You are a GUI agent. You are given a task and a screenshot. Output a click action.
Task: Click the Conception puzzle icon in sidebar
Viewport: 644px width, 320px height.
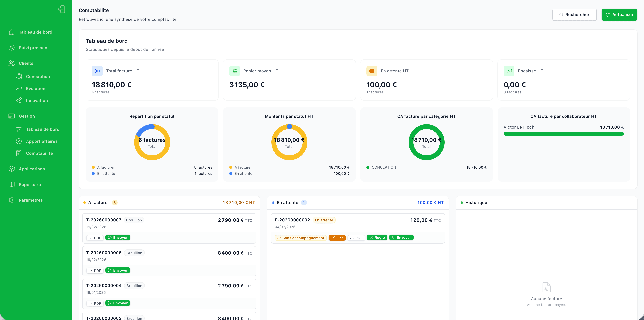pyautogui.click(x=19, y=77)
